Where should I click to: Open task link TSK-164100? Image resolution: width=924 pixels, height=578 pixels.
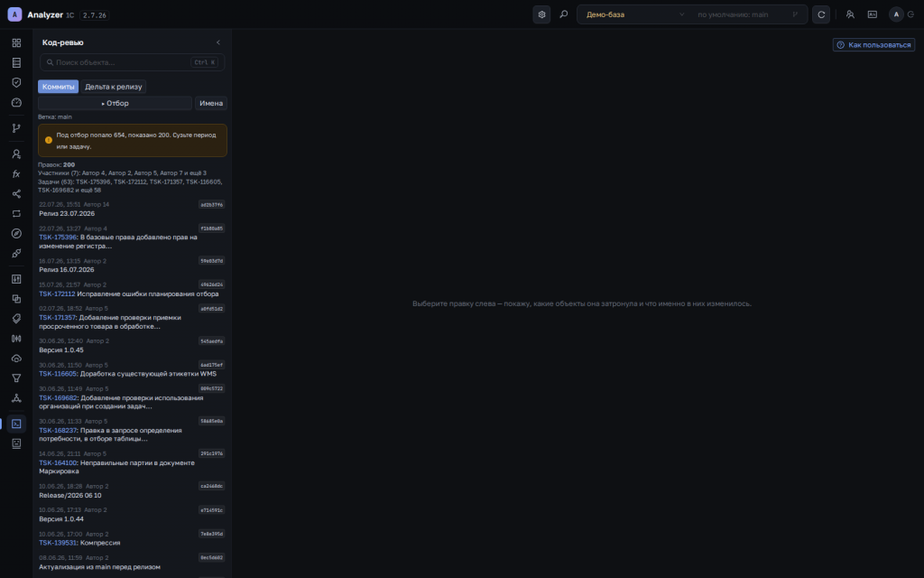click(58, 462)
